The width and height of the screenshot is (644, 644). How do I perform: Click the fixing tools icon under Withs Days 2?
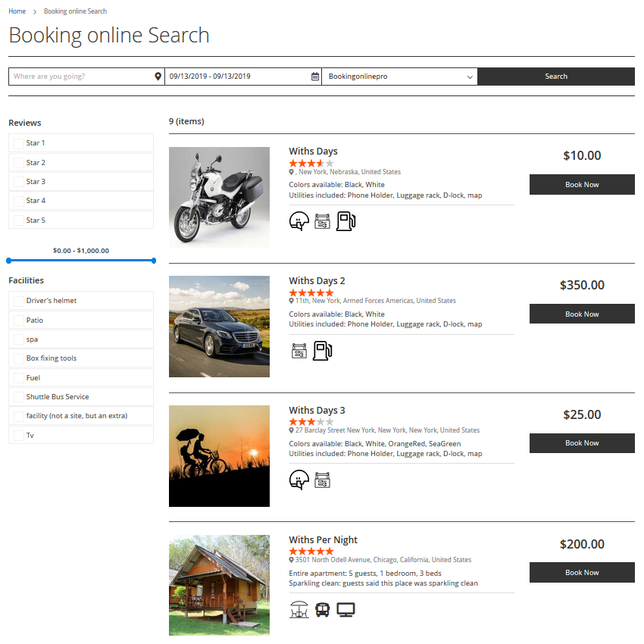(x=299, y=351)
